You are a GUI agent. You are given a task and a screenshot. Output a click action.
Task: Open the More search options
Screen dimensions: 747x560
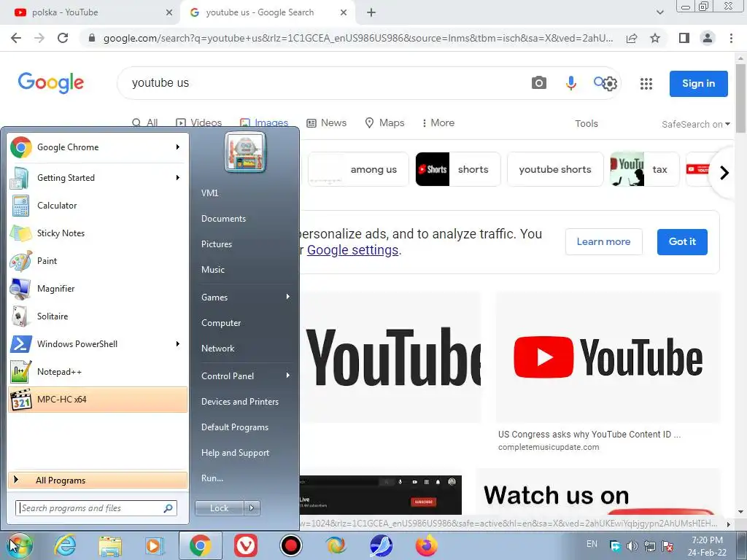(438, 122)
